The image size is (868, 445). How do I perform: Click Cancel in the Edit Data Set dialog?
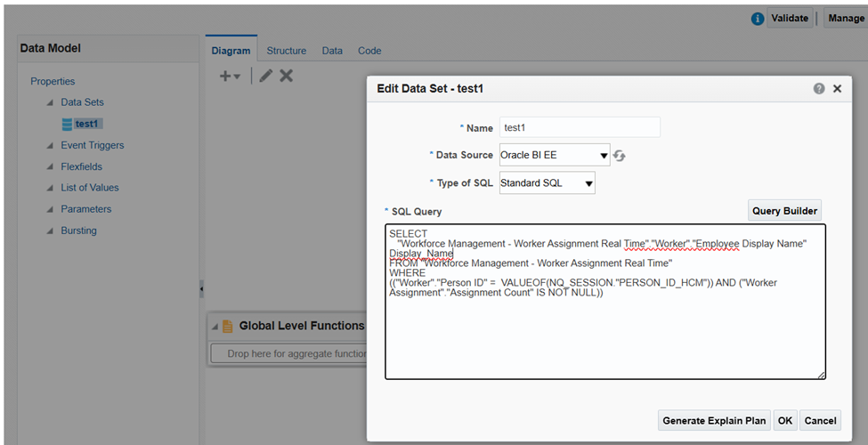click(x=821, y=421)
